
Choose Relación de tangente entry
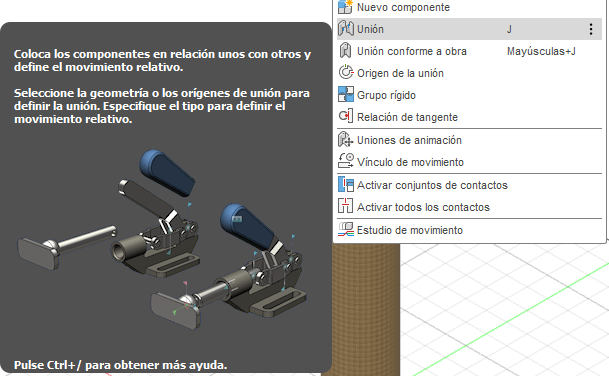469,117
